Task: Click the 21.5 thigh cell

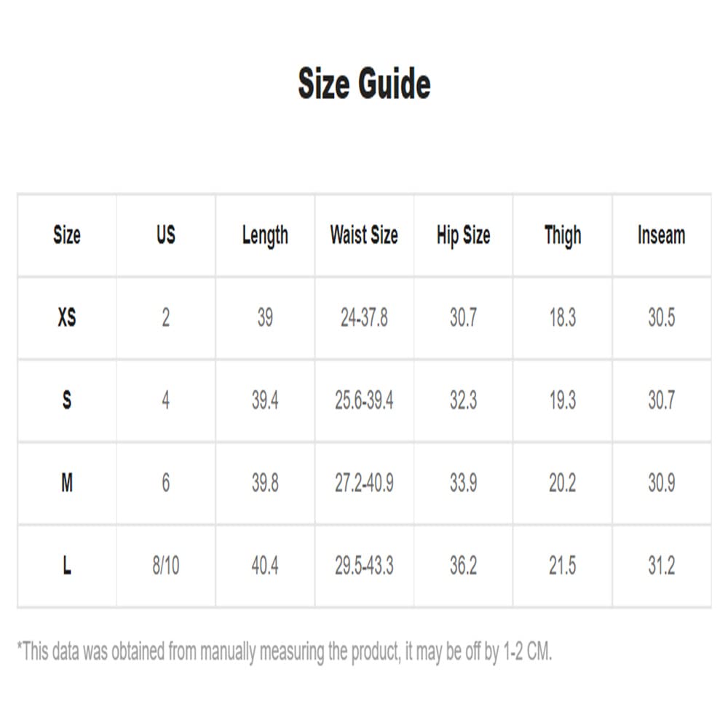Action: 562,566
